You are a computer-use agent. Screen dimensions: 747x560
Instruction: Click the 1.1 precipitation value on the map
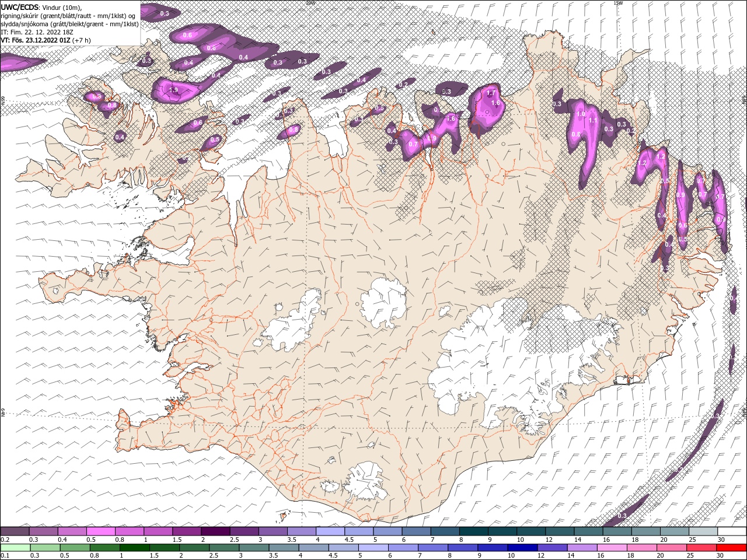(x=593, y=121)
